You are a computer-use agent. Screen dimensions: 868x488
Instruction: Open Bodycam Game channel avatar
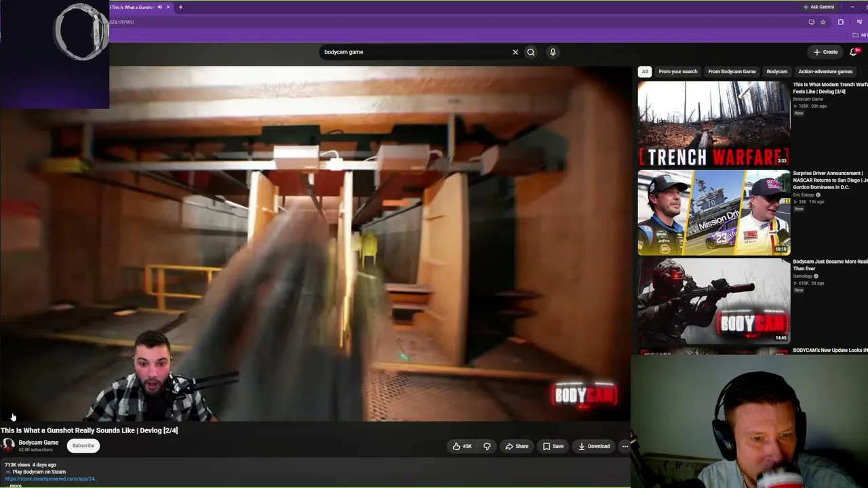(x=8, y=445)
